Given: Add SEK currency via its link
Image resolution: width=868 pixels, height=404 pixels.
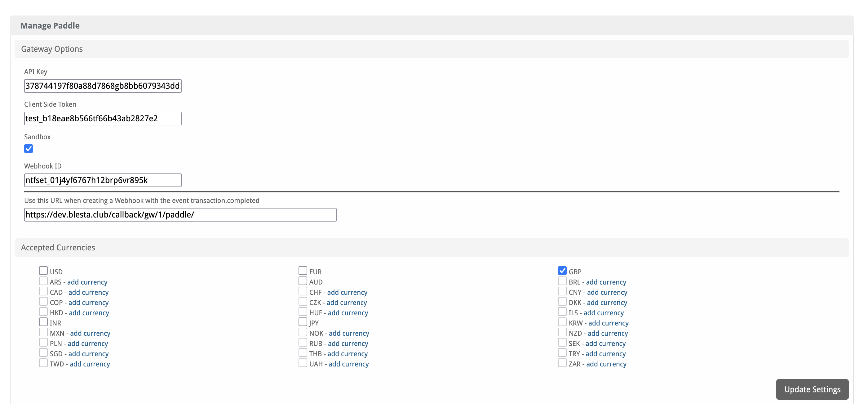Looking at the screenshot, I should [605, 343].
